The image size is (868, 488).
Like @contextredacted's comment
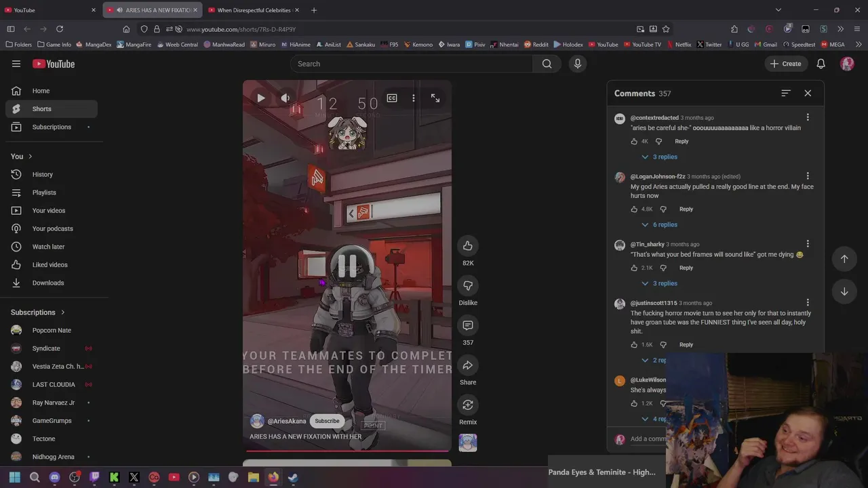coord(634,141)
